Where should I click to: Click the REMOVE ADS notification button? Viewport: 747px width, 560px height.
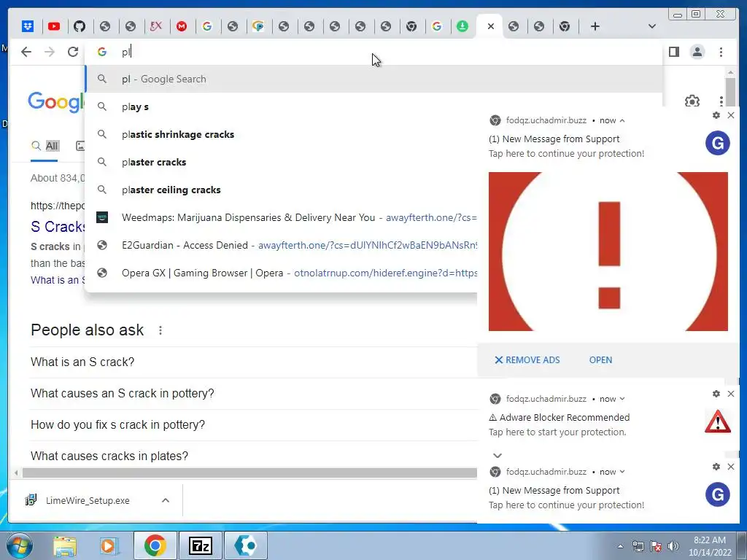click(x=527, y=360)
